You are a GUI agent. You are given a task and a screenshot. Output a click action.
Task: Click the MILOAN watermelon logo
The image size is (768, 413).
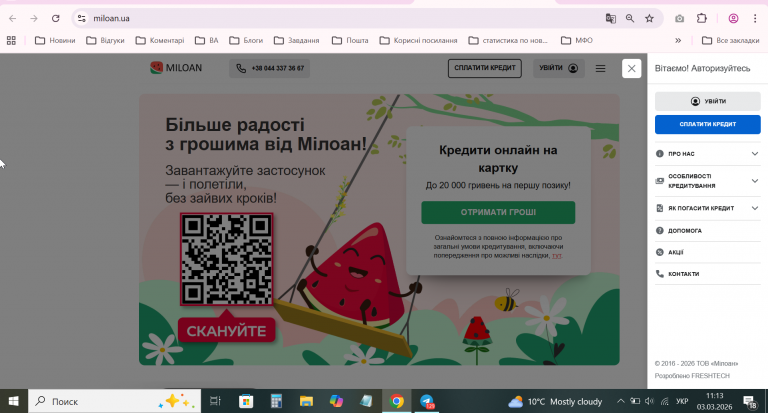[x=176, y=68]
